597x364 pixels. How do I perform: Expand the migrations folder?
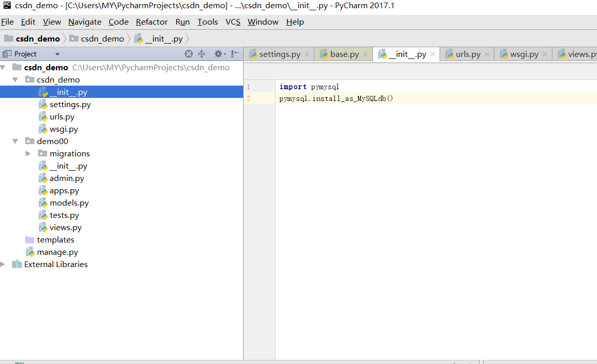[x=28, y=153]
